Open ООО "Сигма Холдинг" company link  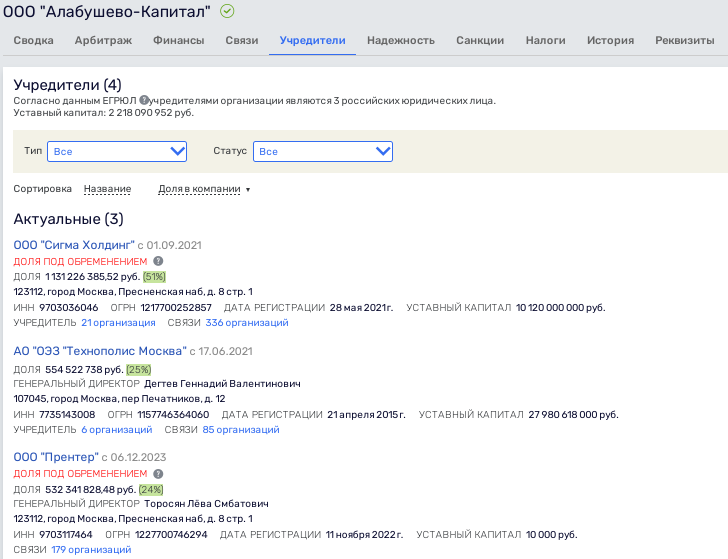73,245
